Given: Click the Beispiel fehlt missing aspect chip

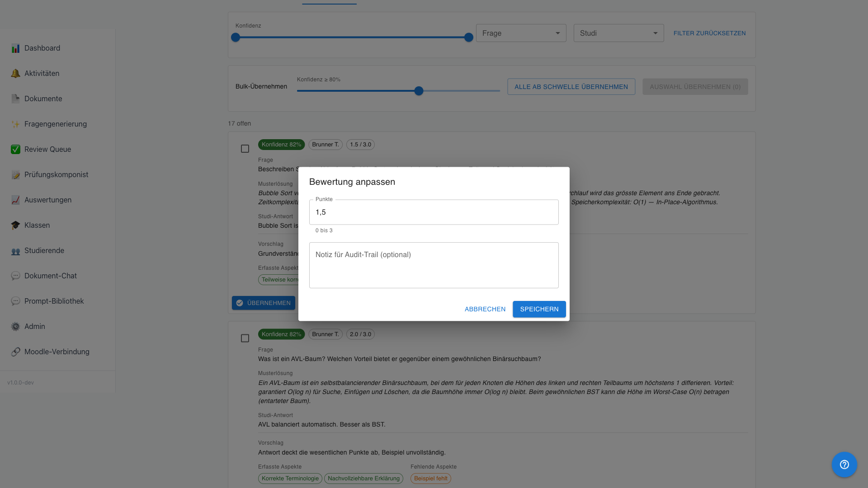Looking at the screenshot, I should (430, 479).
